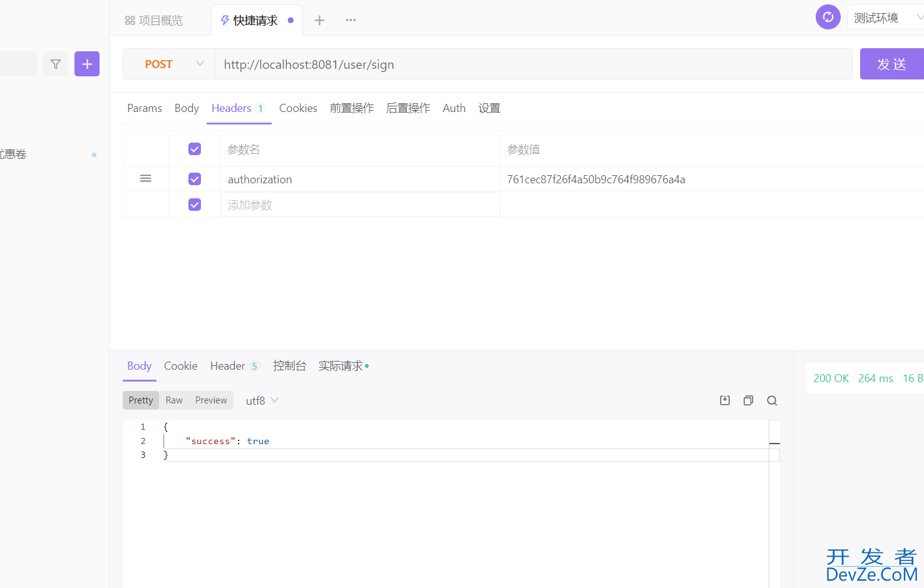The width and height of the screenshot is (924, 588).
Task: Copy response body with copy icon
Action: (748, 400)
